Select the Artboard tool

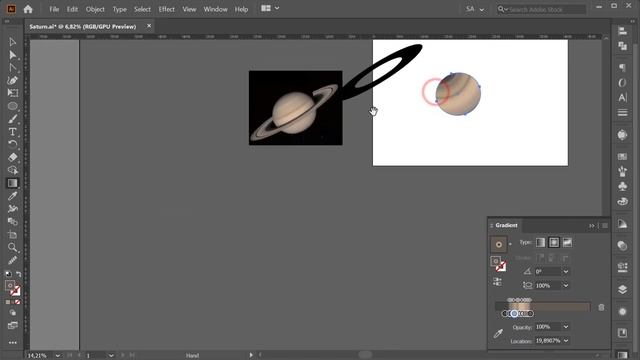coord(12,235)
